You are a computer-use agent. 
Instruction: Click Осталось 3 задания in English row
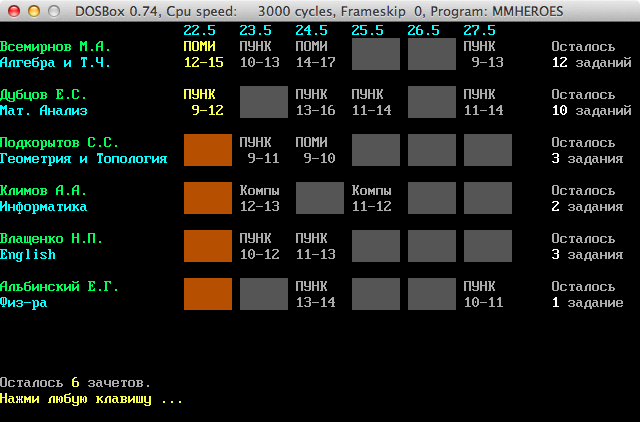(587, 247)
